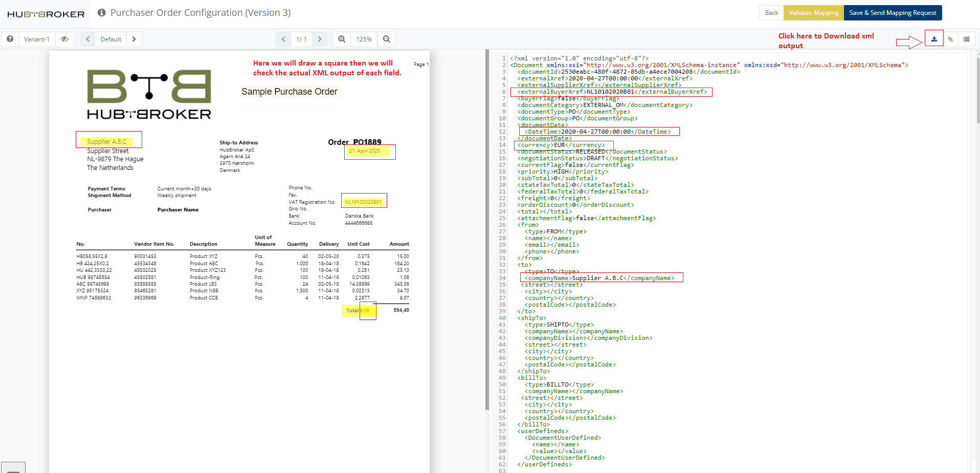Click the info icon beside the page title
The image size is (980, 473).
(101, 12)
